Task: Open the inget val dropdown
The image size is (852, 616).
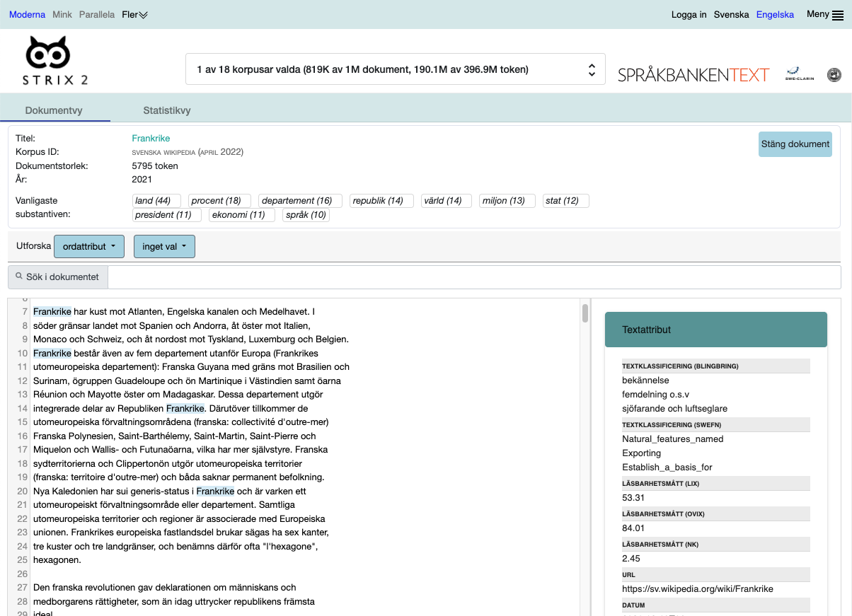Action: 164,246
